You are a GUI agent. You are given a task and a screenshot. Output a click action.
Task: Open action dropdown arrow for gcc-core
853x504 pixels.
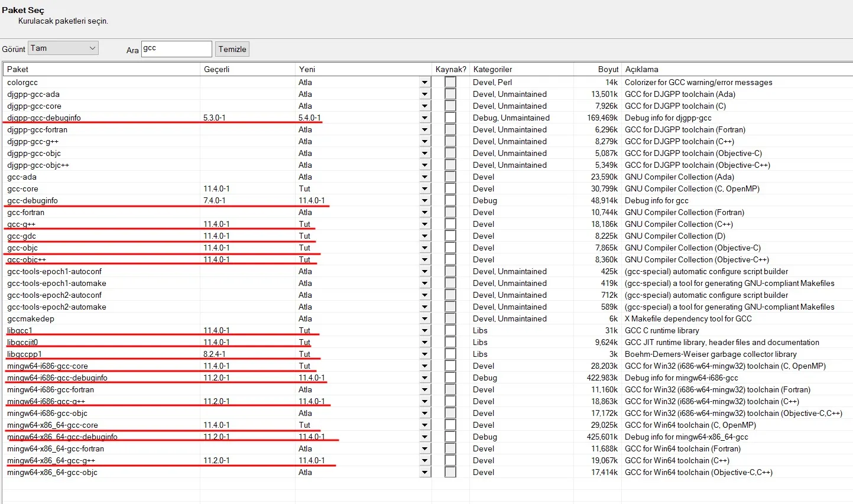(424, 189)
